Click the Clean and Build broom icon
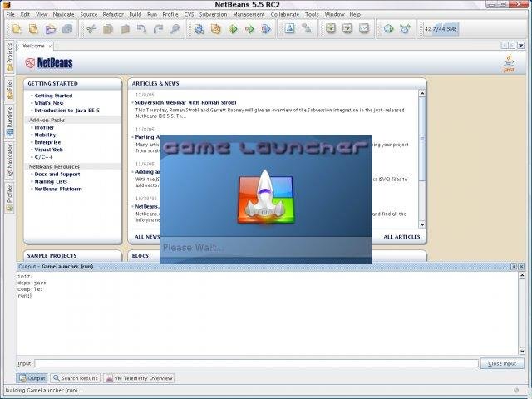This screenshot has height=399, width=532. 216,29
